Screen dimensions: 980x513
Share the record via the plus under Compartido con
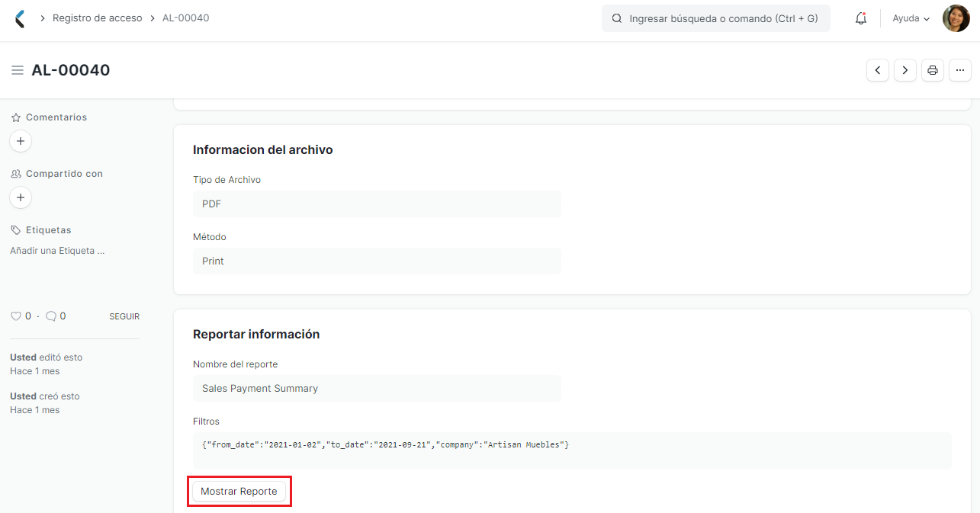[20, 197]
